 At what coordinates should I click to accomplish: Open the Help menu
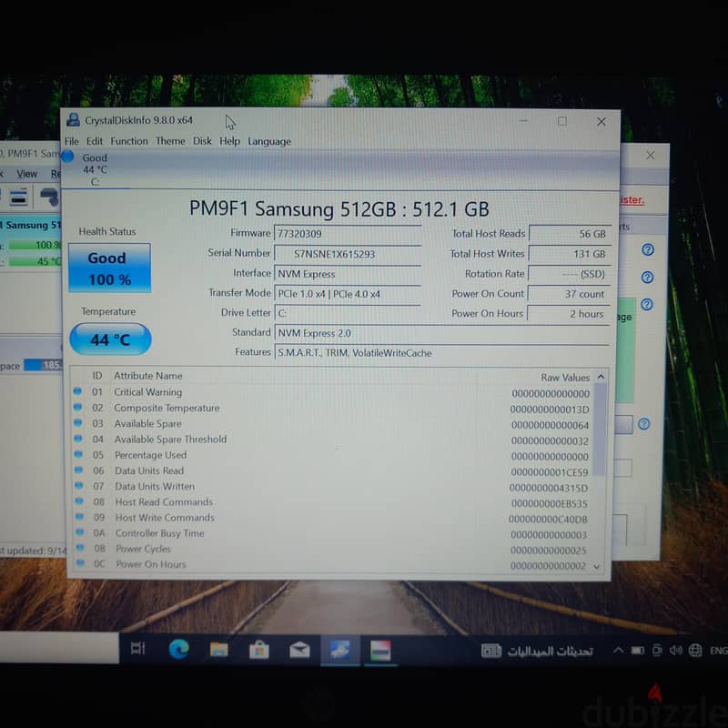[229, 141]
